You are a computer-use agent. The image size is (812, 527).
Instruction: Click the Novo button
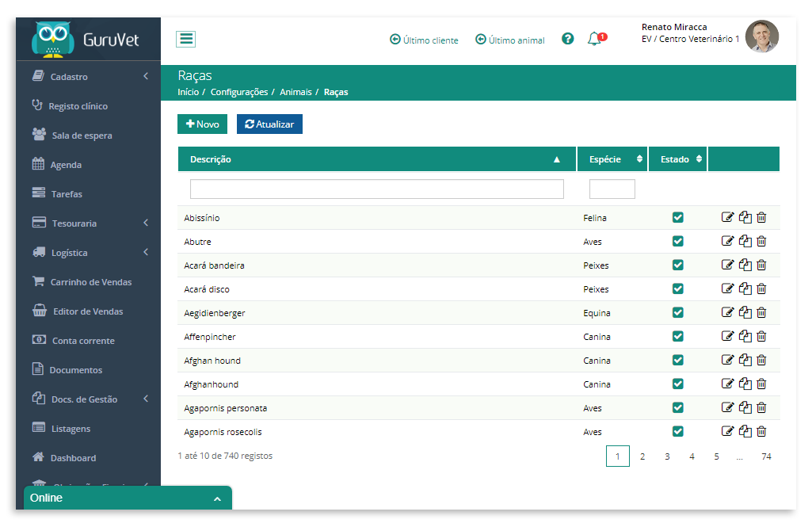coord(203,124)
